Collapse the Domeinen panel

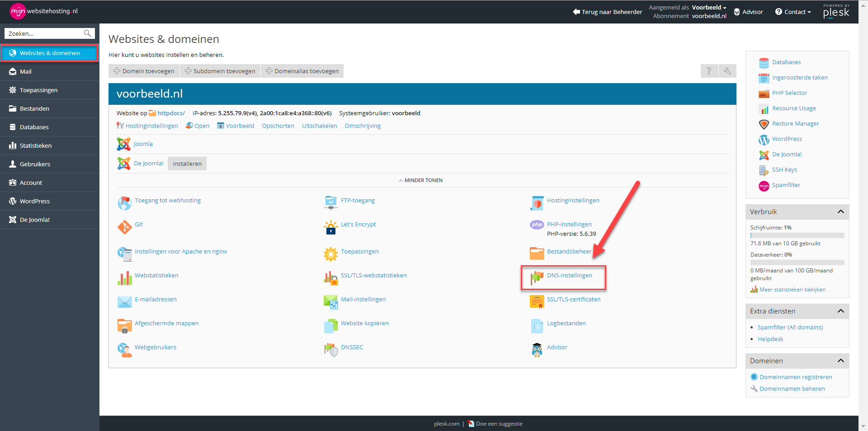coord(840,361)
